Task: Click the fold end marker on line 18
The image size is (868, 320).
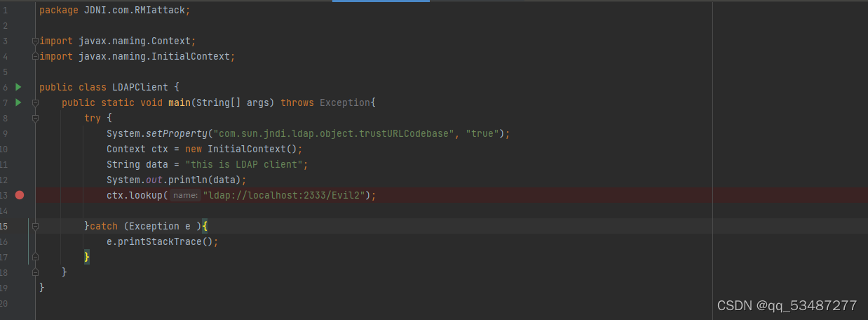Action: pyautogui.click(x=35, y=272)
